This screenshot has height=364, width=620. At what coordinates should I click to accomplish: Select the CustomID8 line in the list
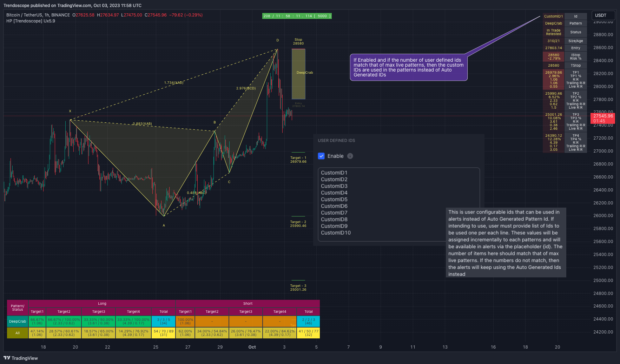coord(334,220)
